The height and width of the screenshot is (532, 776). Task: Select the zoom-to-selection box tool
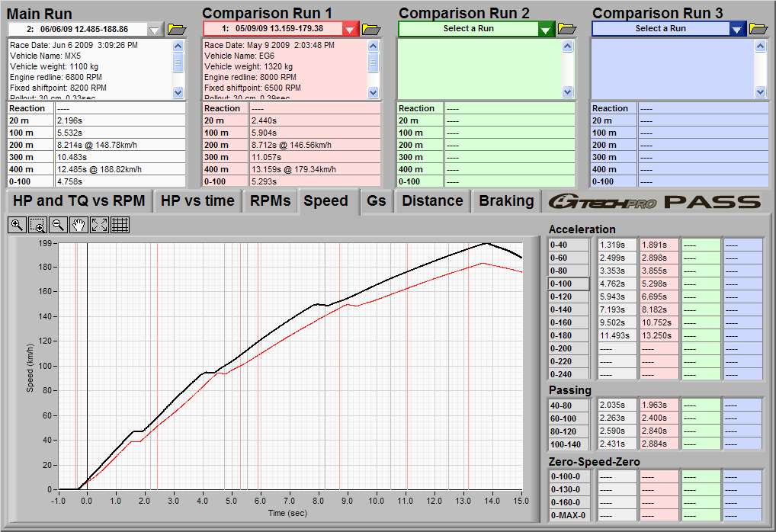37,224
